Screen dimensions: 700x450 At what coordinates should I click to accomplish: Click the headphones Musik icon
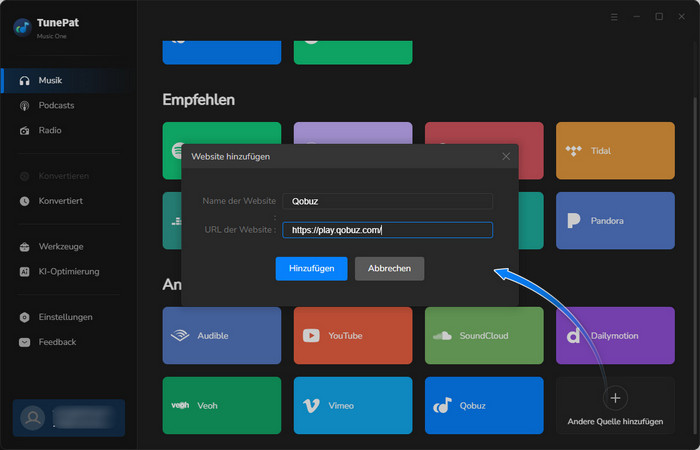click(x=25, y=81)
